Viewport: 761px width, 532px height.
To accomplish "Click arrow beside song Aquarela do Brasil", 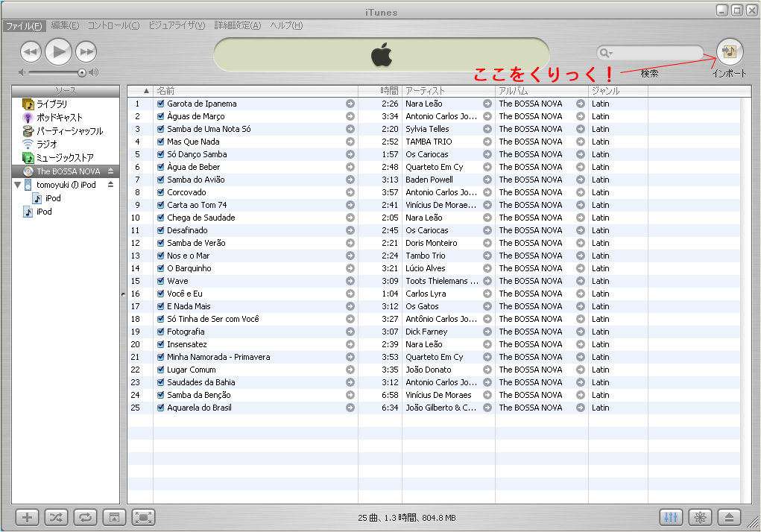I will click(x=350, y=408).
